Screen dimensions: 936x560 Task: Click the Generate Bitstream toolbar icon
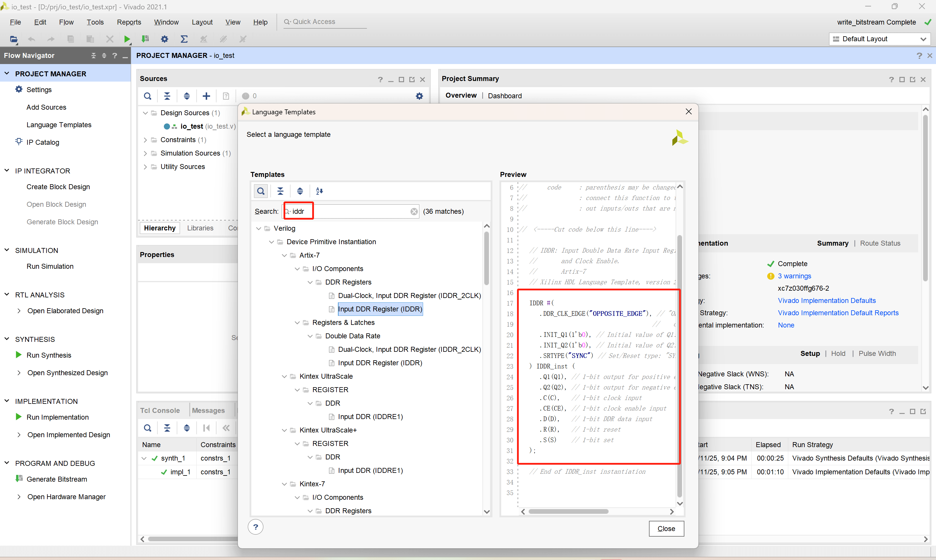[145, 39]
